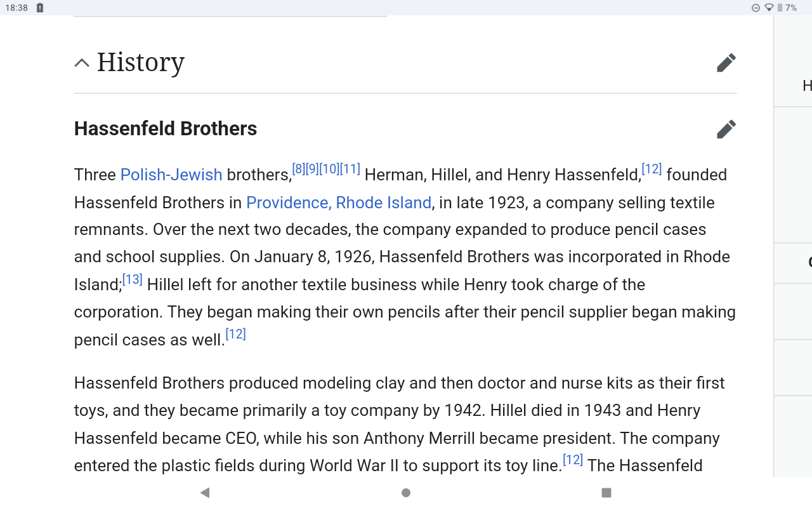Screen dimensions: 812x508
Task: Tap the Android recent apps square button
Action: [606, 493]
